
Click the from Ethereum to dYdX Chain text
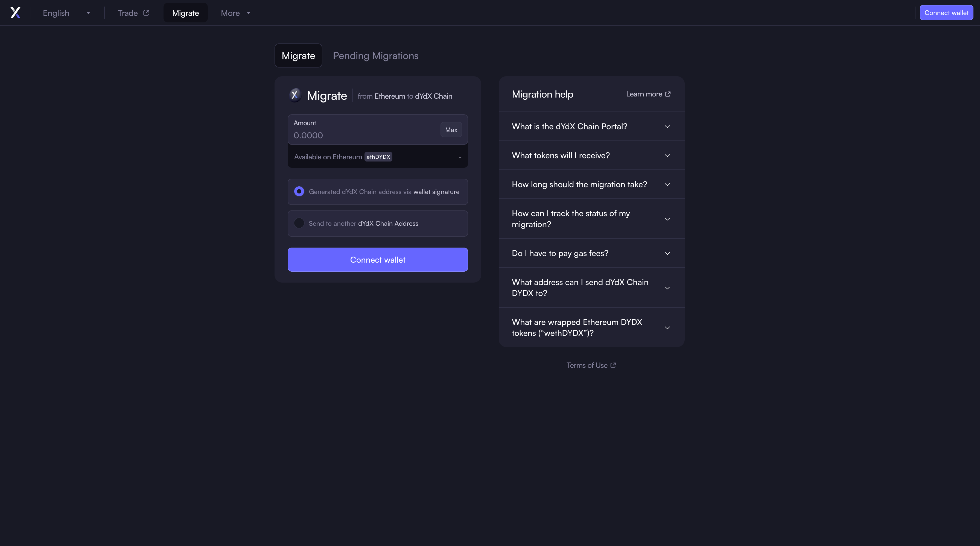405,96
